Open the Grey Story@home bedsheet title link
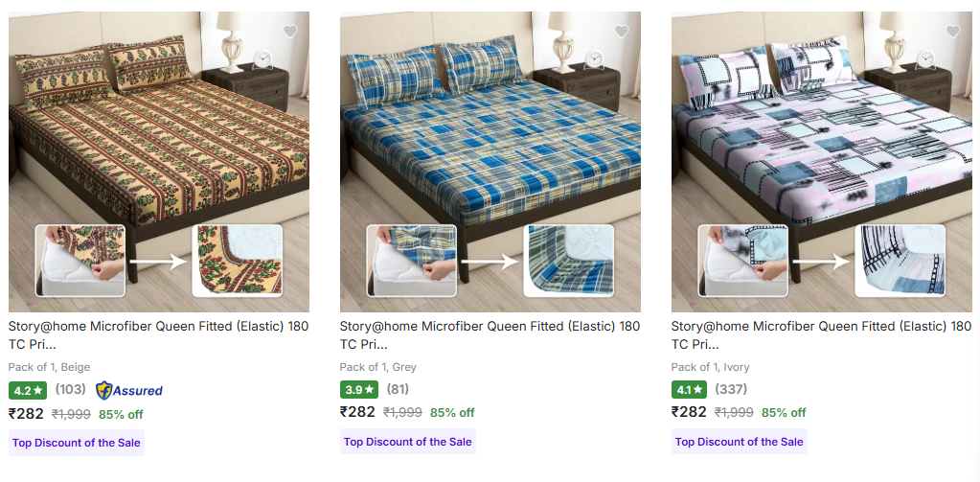The image size is (980, 482). click(x=490, y=335)
